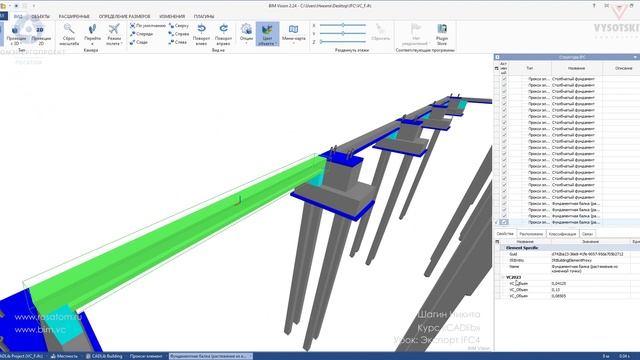Image resolution: width=640 pixels, height=360 pixels.
Task: View model from front (Спереди)
Action: point(142,34)
